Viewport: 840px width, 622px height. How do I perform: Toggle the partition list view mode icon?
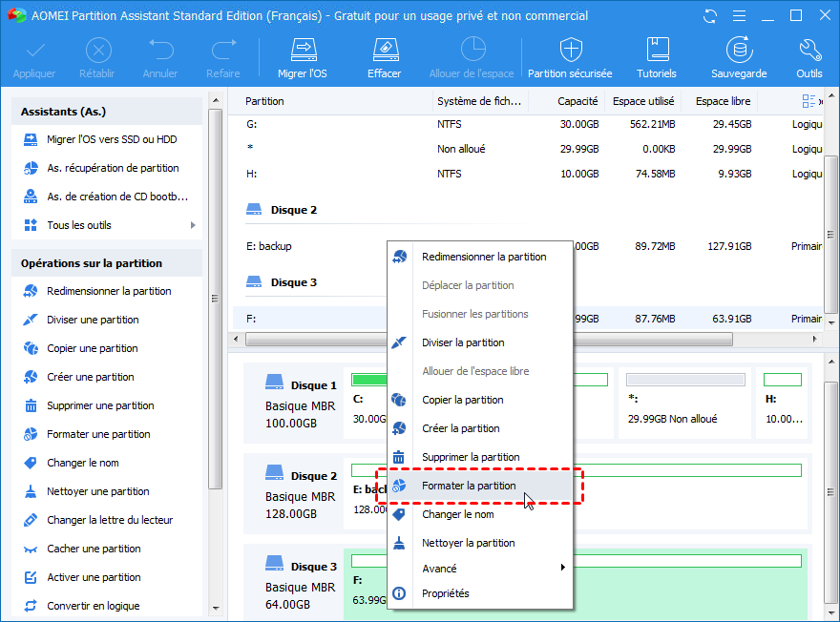(808, 101)
